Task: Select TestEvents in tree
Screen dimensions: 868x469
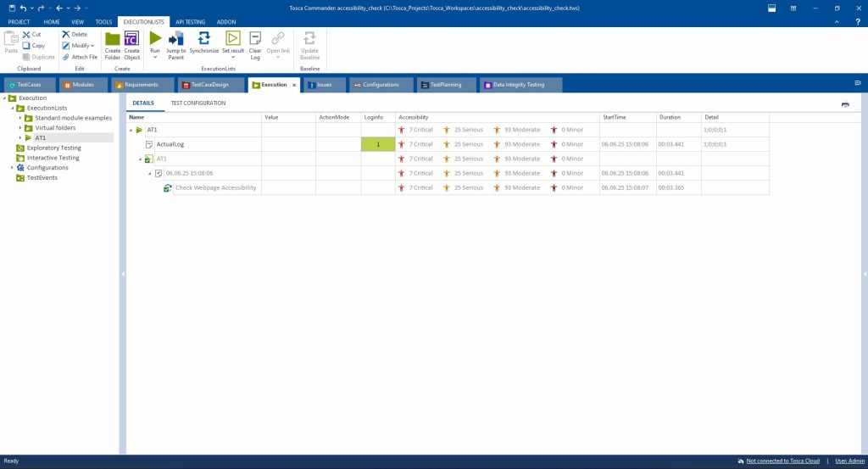Action: [42, 178]
